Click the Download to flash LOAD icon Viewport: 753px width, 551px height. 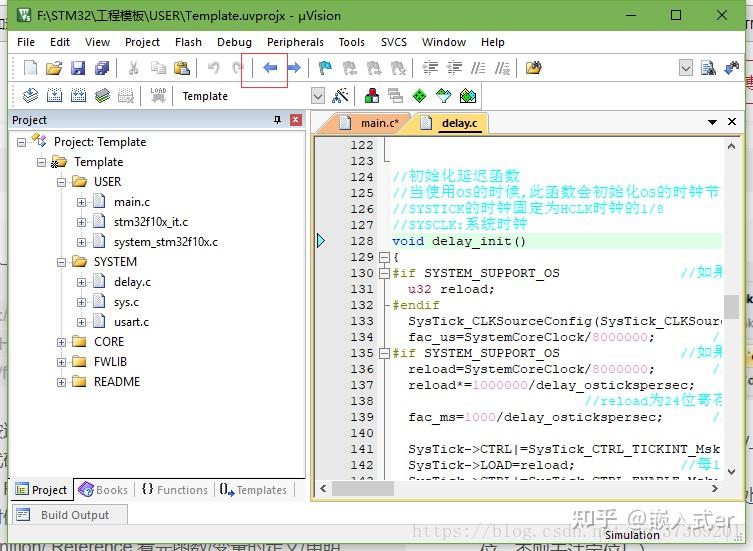click(x=158, y=96)
